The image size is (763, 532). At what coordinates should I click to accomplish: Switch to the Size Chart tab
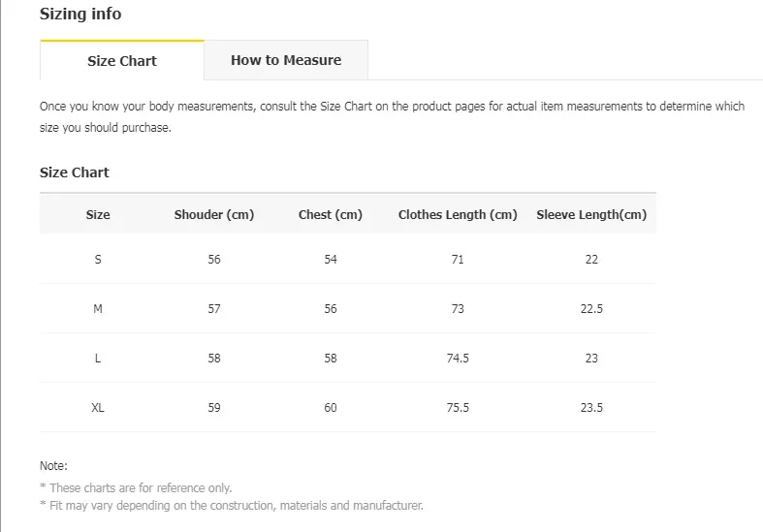pos(122,61)
